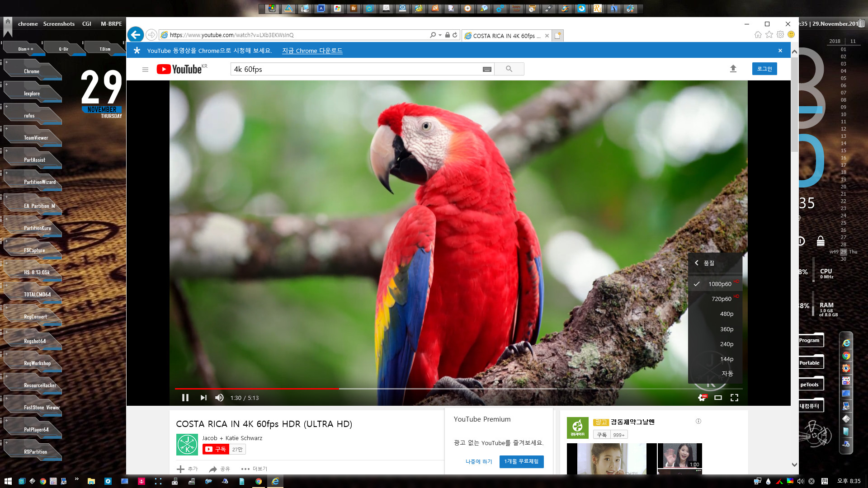
Task: Click the YouTube search field
Action: pyautogui.click(x=357, y=69)
